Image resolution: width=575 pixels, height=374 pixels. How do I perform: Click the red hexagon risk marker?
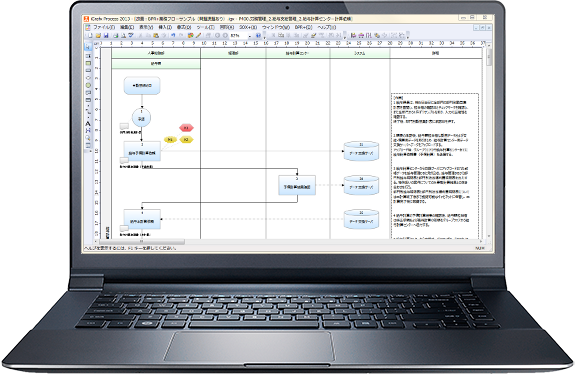coord(186,128)
